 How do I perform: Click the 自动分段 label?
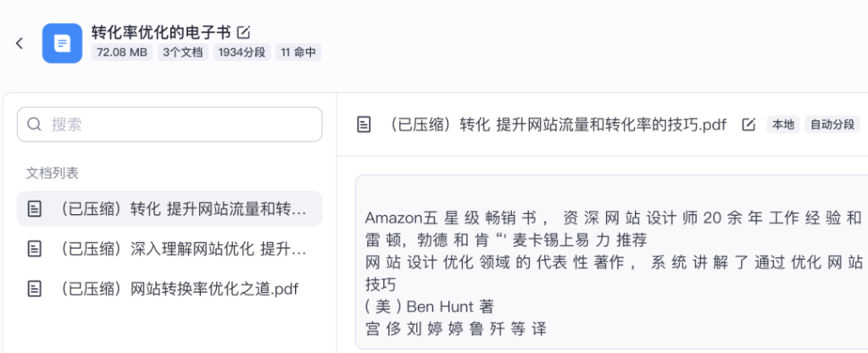[832, 124]
